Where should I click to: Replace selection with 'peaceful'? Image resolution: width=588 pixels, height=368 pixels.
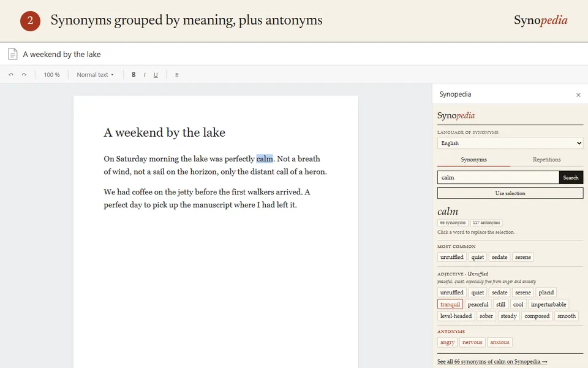pyautogui.click(x=478, y=305)
